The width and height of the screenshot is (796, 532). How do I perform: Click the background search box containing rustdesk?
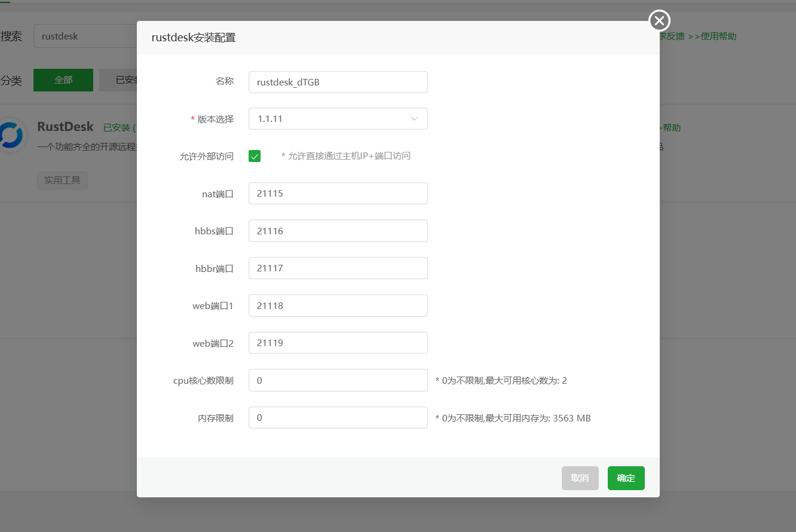click(85, 36)
